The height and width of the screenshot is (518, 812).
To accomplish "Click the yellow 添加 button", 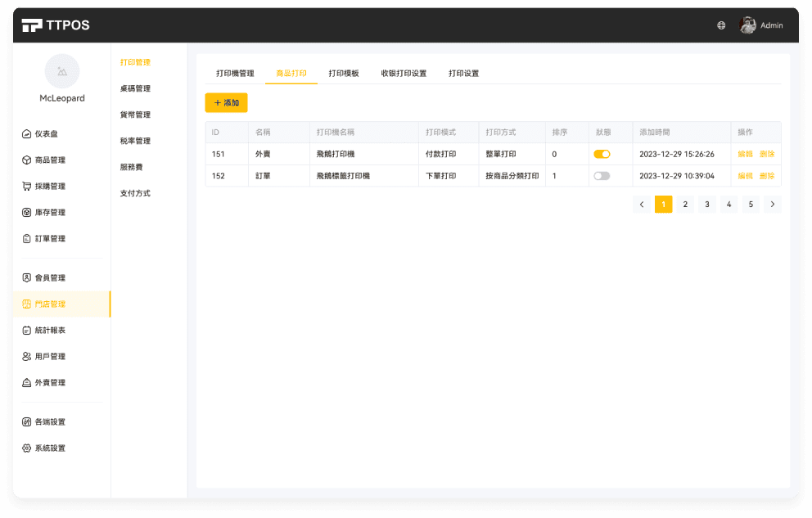I will pyautogui.click(x=226, y=103).
